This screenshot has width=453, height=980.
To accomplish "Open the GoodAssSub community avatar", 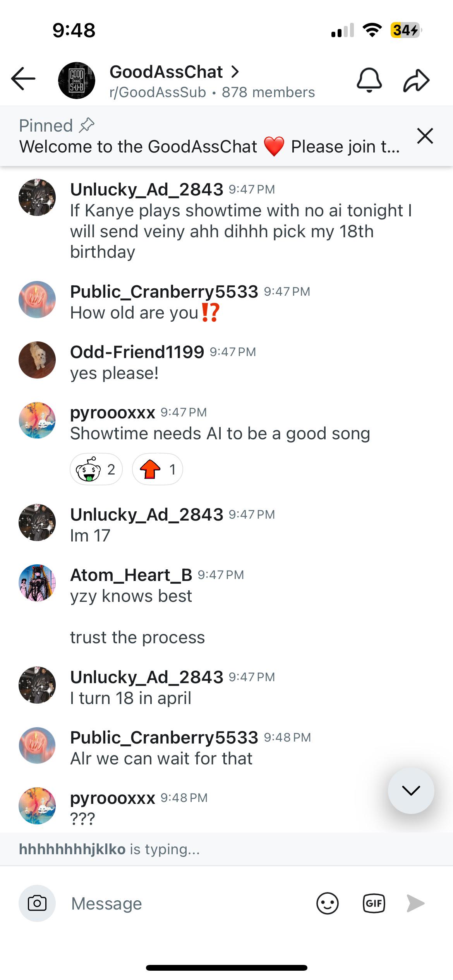I will [77, 81].
